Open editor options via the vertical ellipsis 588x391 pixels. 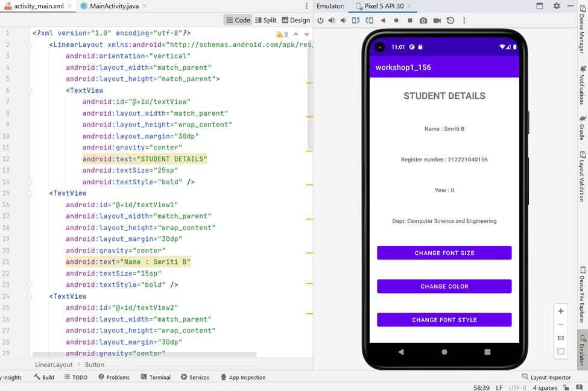click(x=306, y=5)
